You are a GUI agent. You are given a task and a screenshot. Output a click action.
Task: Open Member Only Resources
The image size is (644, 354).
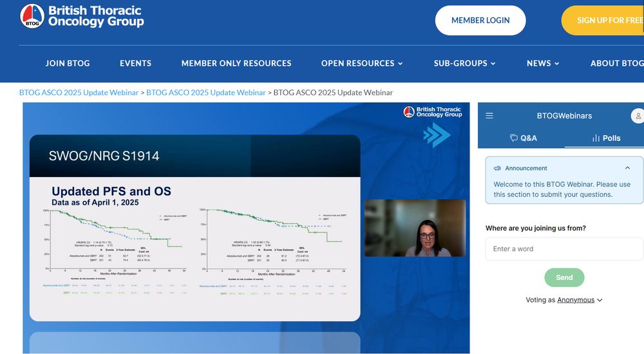point(236,63)
